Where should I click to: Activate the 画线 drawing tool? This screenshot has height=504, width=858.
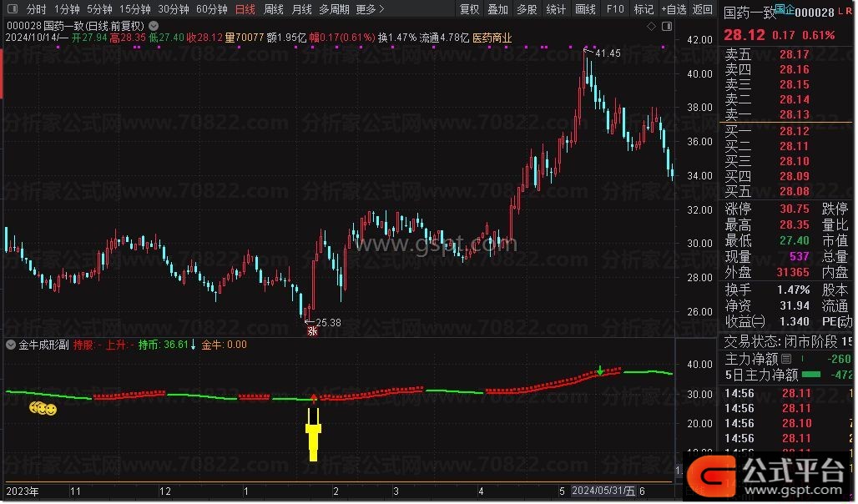586,9
